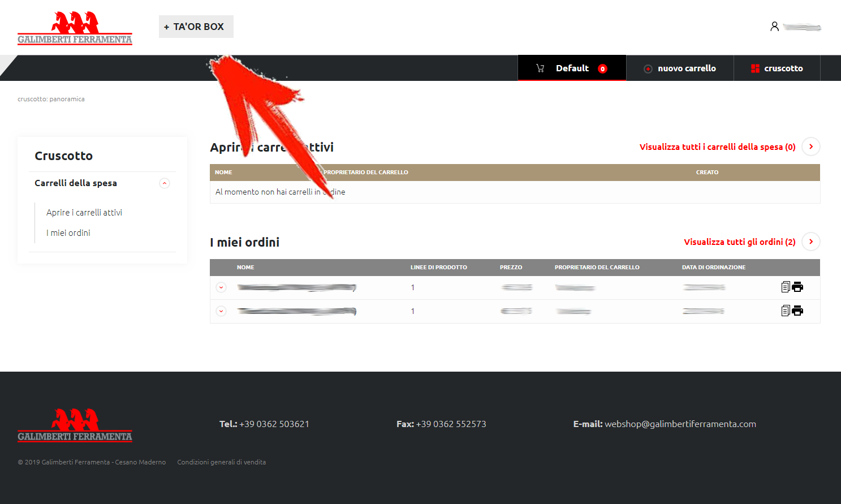Open the user account icon
The height and width of the screenshot is (504, 841).
774,27
